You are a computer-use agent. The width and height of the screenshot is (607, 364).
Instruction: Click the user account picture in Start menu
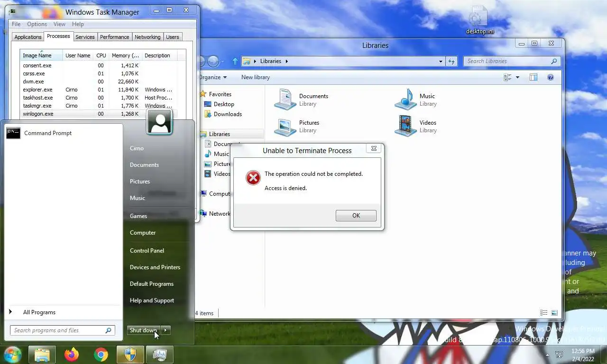pyautogui.click(x=159, y=122)
